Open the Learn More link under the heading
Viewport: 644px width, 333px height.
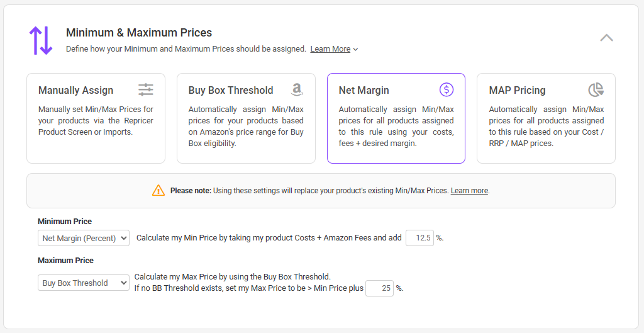330,49
